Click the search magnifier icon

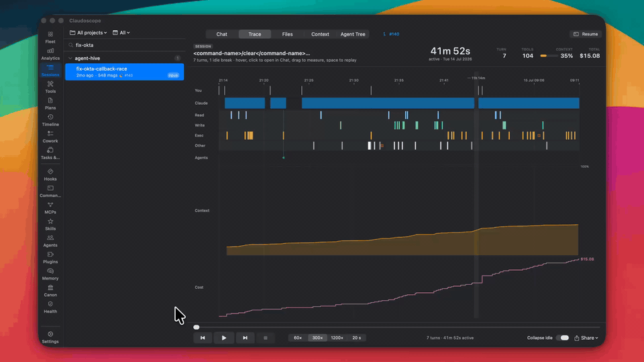(x=71, y=45)
